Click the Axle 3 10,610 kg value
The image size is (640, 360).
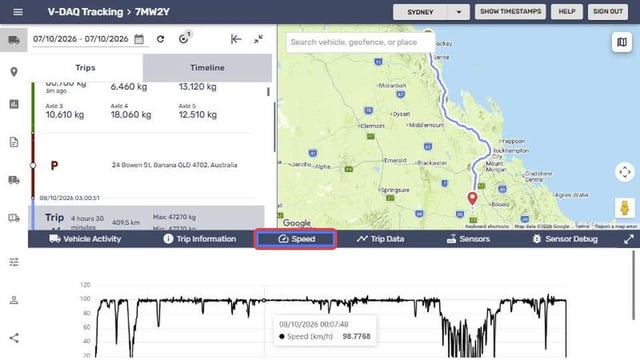pos(65,115)
